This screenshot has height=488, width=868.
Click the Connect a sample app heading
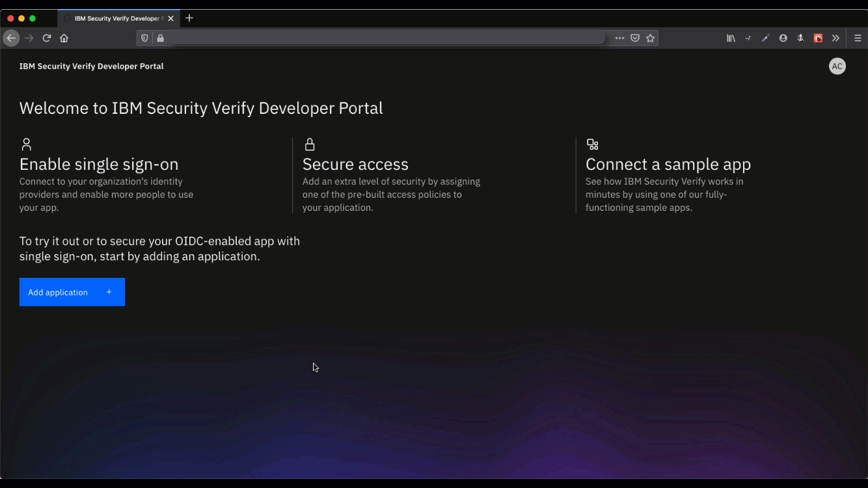(x=668, y=164)
